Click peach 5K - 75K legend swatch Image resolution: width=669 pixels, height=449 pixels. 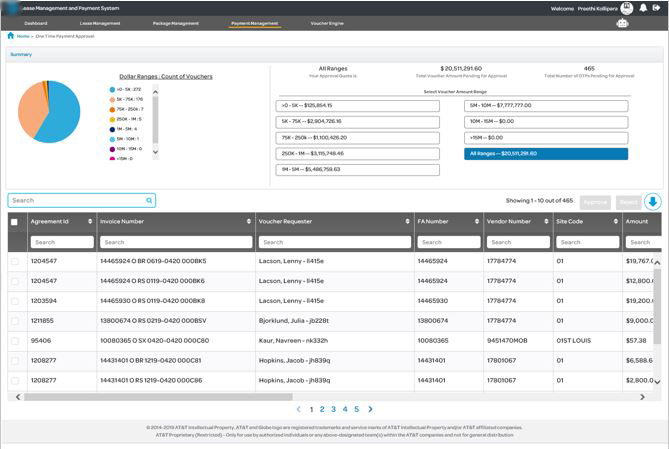coord(112,99)
